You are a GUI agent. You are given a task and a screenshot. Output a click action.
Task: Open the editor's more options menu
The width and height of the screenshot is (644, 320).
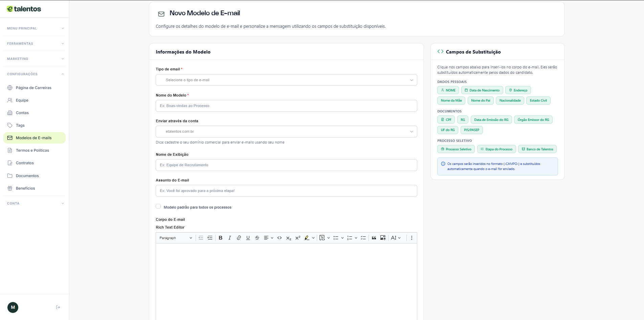click(412, 238)
